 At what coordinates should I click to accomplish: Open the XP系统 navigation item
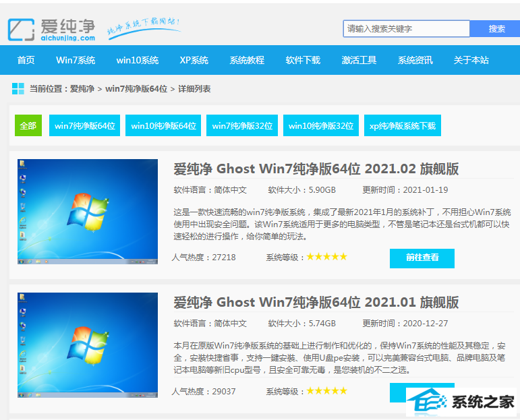point(194,60)
